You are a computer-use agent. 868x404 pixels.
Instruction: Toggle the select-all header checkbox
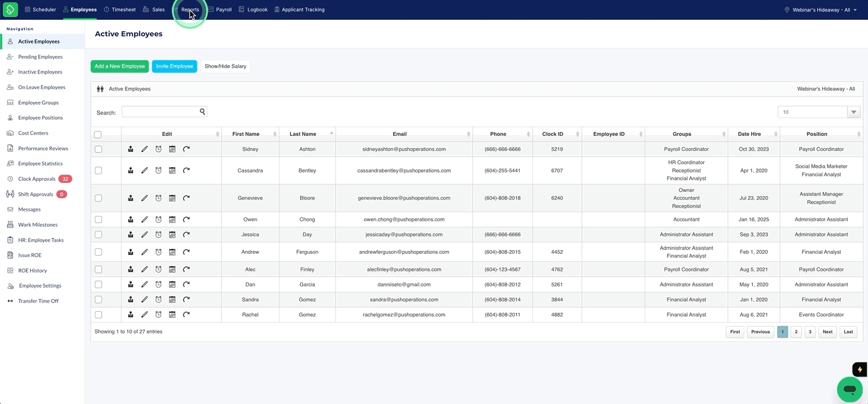click(98, 134)
